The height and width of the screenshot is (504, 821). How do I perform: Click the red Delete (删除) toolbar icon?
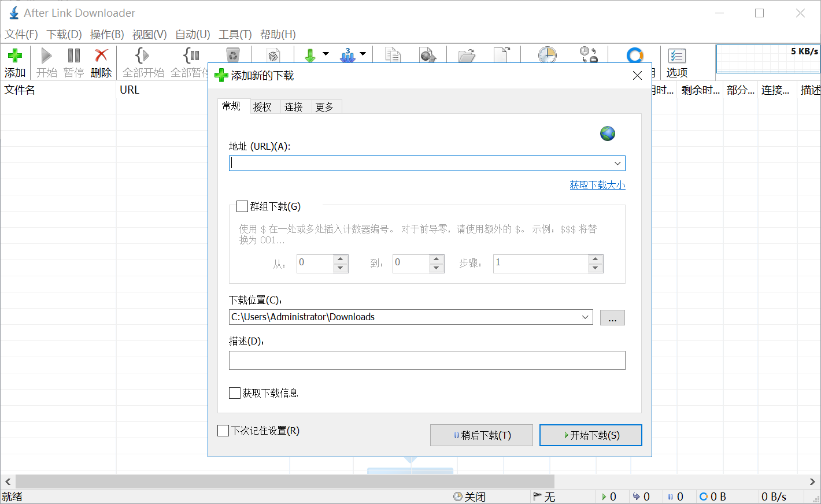click(101, 55)
